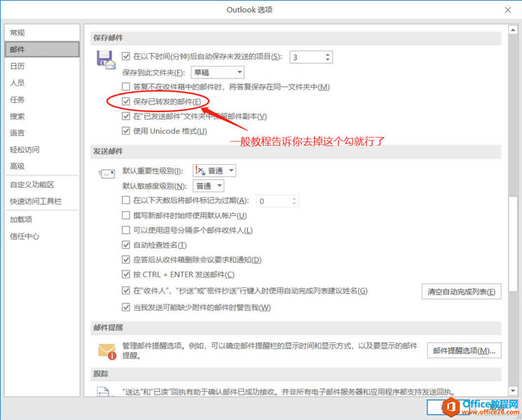Toggle 应答后从收件箱删除会议要求和通知 checkbox
The image size is (522, 420).
[x=126, y=259]
